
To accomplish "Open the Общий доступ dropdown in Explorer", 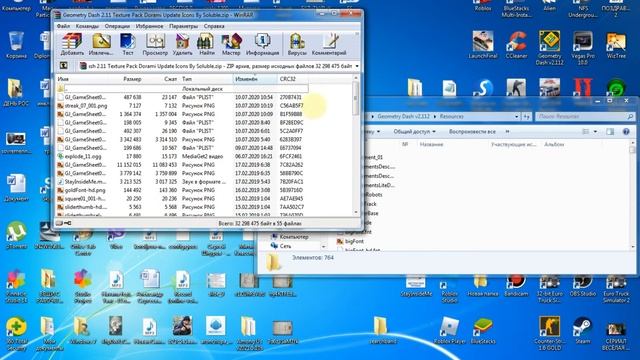I will tap(414, 131).
